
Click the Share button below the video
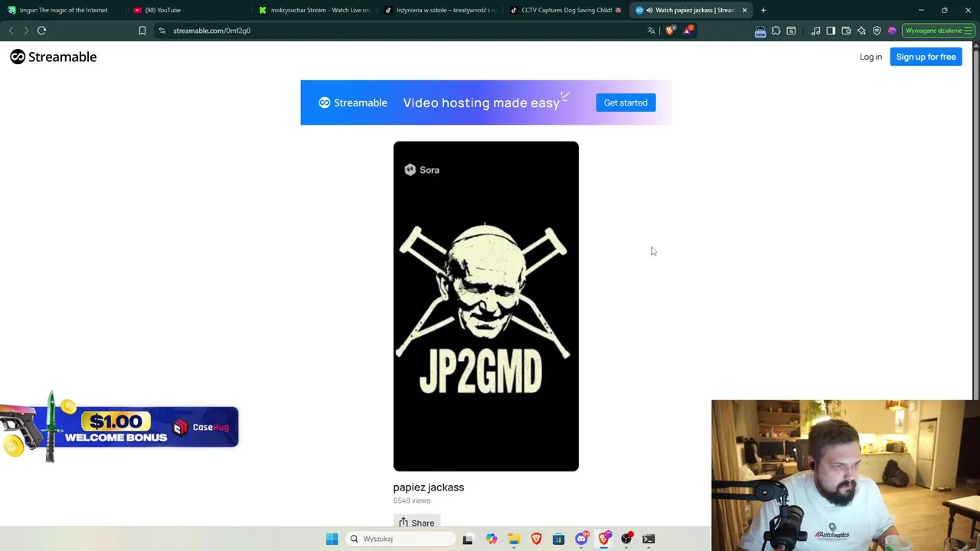tap(416, 523)
